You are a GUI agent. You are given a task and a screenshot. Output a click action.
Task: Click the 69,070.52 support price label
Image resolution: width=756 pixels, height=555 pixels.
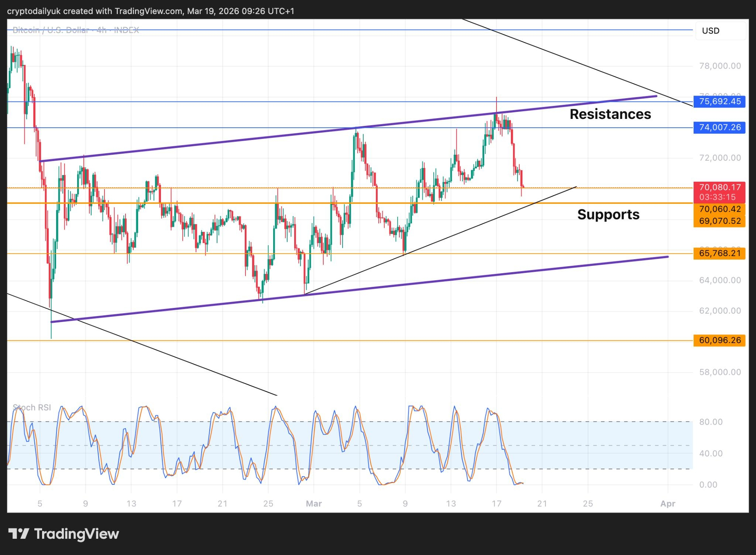[x=719, y=221]
